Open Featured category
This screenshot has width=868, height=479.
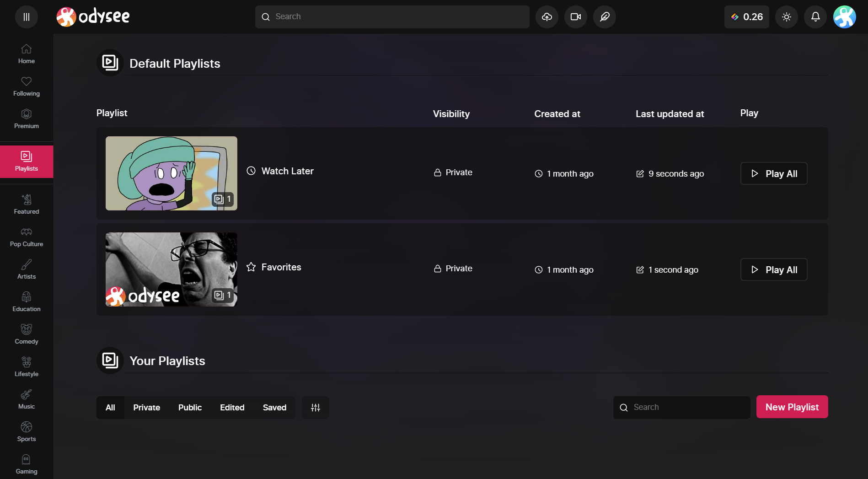pyautogui.click(x=27, y=205)
